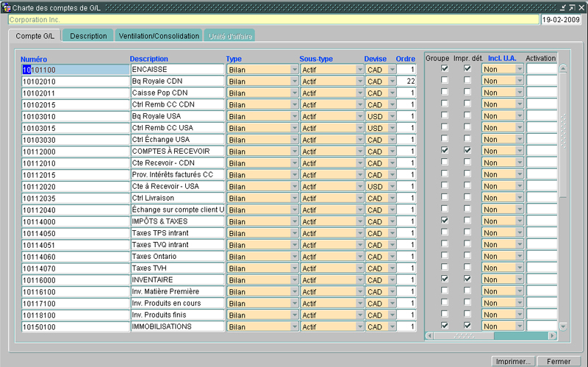This screenshot has height=367, width=588.
Task: Click the horizontal scrollbar right arrow
Action: coord(553,336)
